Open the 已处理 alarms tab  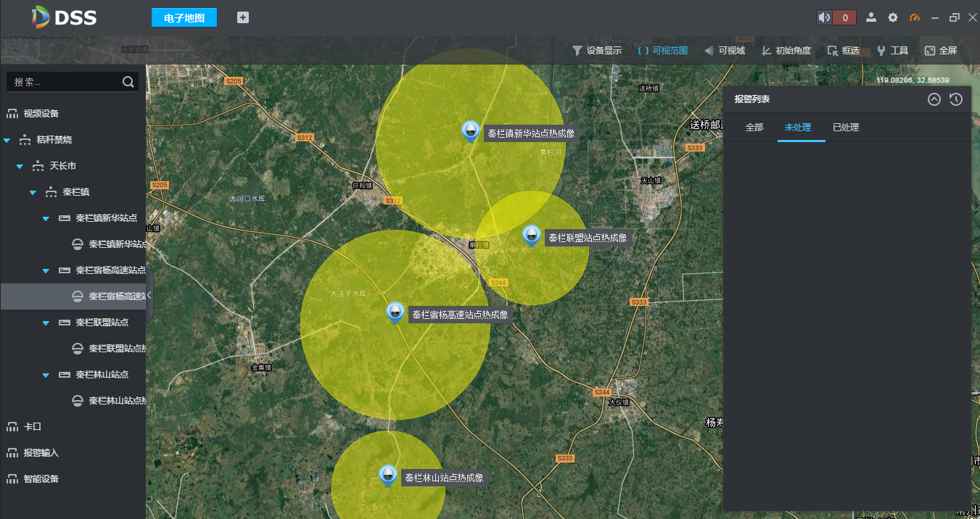[846, 128]
